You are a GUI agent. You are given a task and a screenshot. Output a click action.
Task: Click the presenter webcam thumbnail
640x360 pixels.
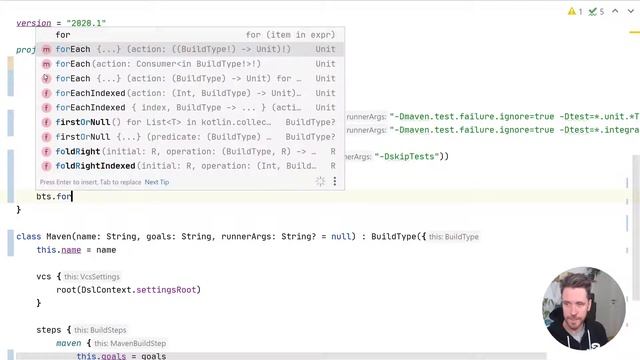coord(584,308)
